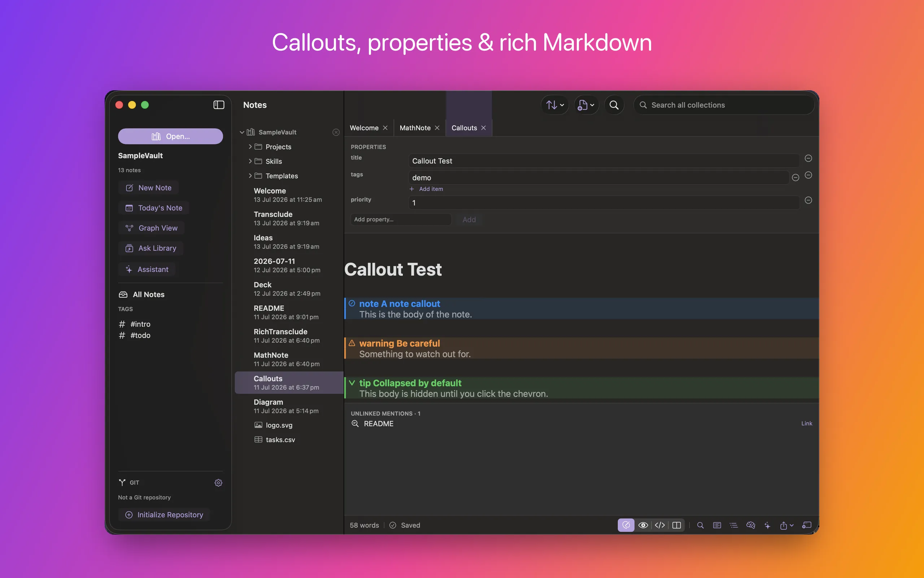Open the Ideas note
The width and height of the screenshot is (924, 578).
[289, 242]
